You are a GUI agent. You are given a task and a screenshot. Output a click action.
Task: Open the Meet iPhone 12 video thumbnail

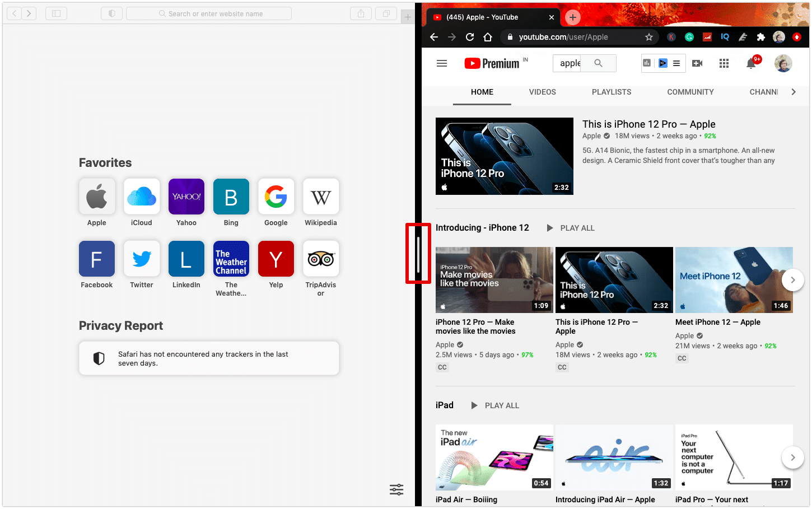(734, 280)
